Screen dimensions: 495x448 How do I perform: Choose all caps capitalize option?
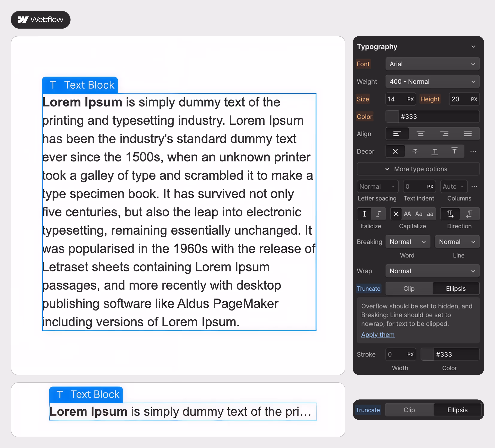(407, 214)
